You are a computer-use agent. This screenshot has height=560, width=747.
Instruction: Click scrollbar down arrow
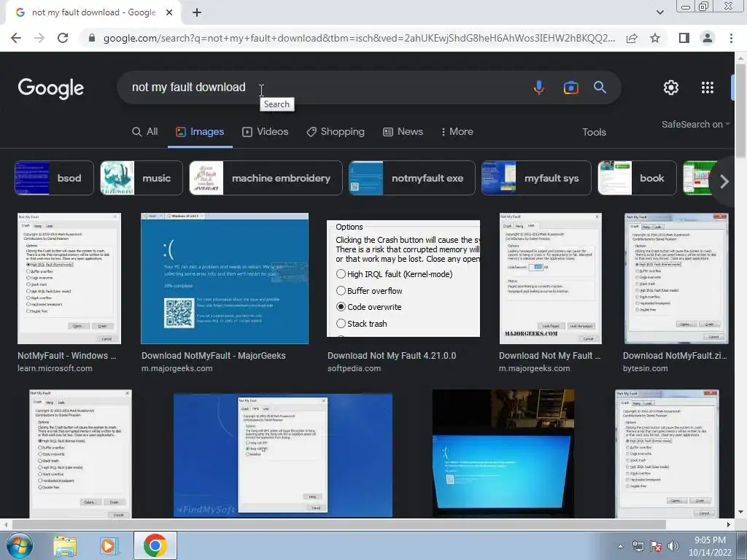coord(740,513)
